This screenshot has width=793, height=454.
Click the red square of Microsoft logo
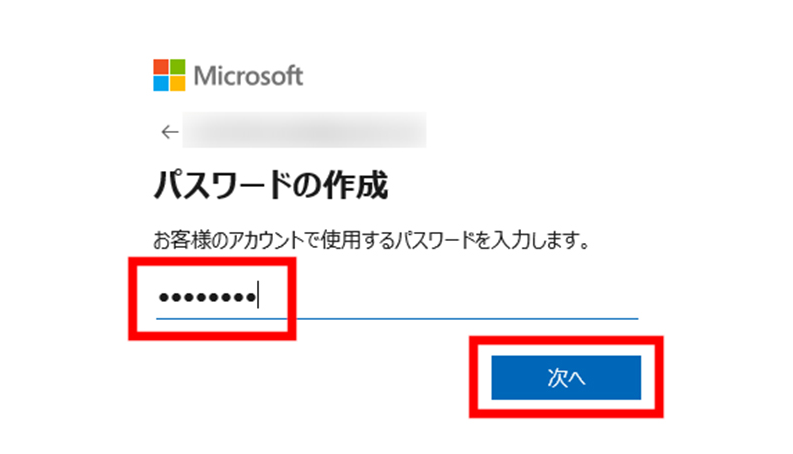(161, 67)
